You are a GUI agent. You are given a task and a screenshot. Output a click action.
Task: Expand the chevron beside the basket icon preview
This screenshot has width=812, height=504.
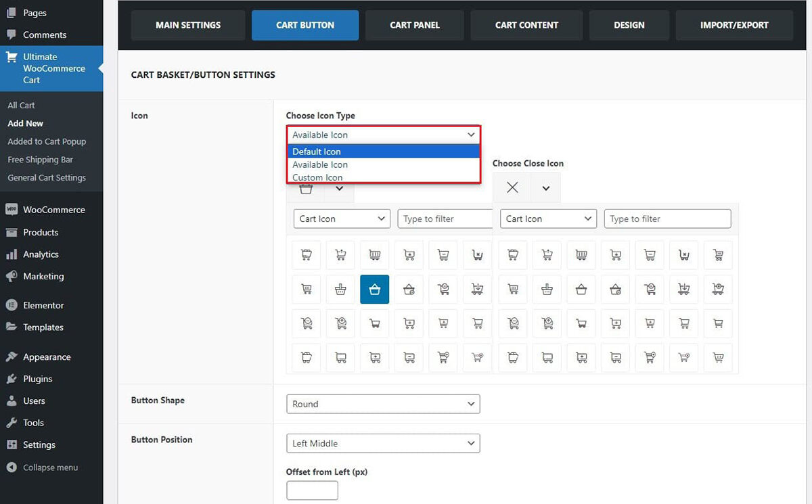coord(340,189)
